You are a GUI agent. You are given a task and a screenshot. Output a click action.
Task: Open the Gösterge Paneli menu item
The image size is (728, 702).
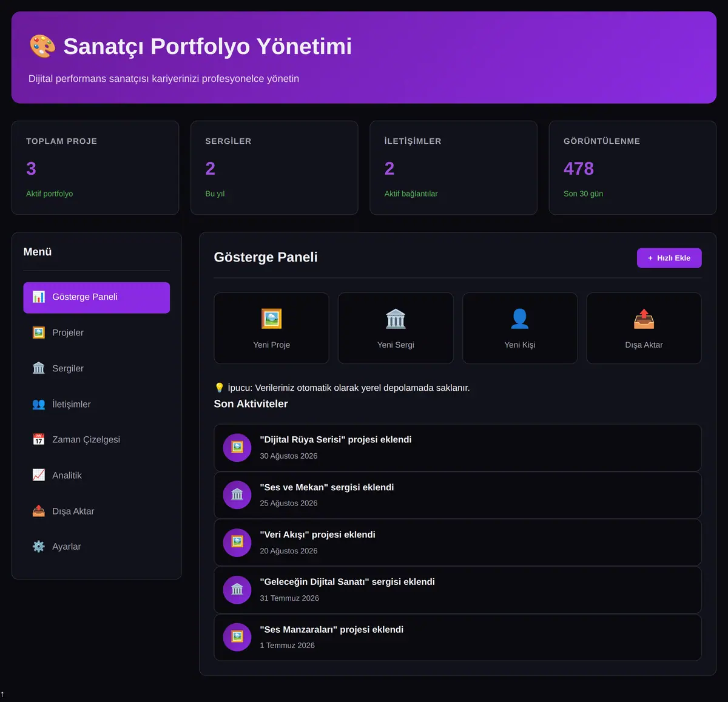[x=96, y=297]
